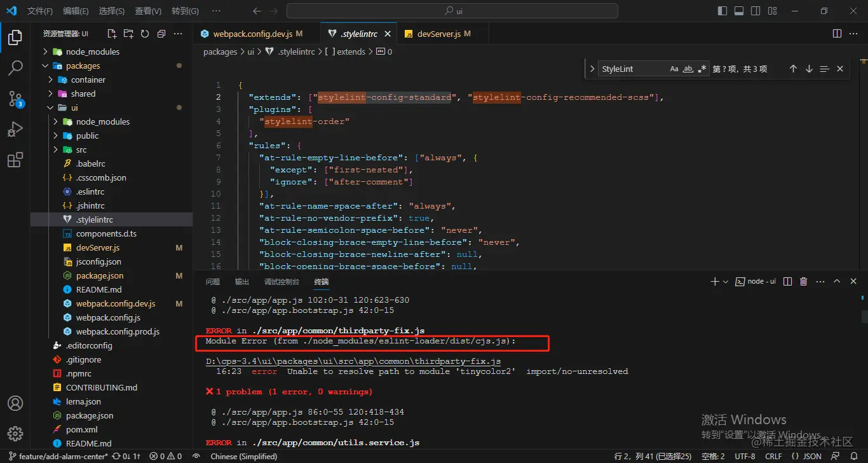Close the bottom terminal panel
Image resolution: width=868 pixels, height=463 pixels.
pos(854,281)
